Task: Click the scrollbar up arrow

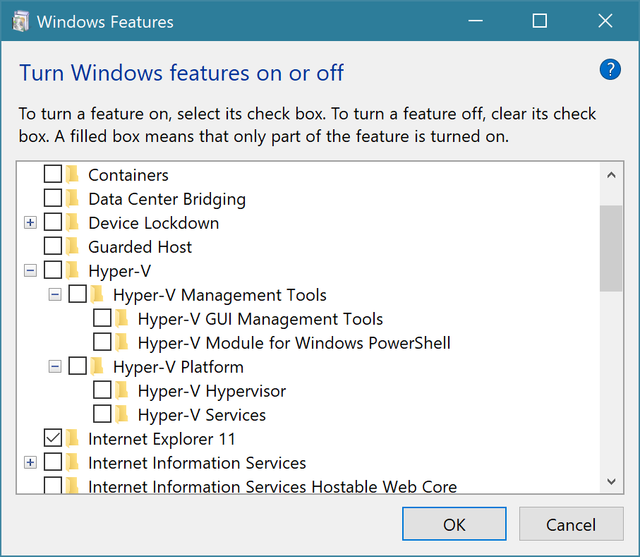Action: tap(611, 175)
